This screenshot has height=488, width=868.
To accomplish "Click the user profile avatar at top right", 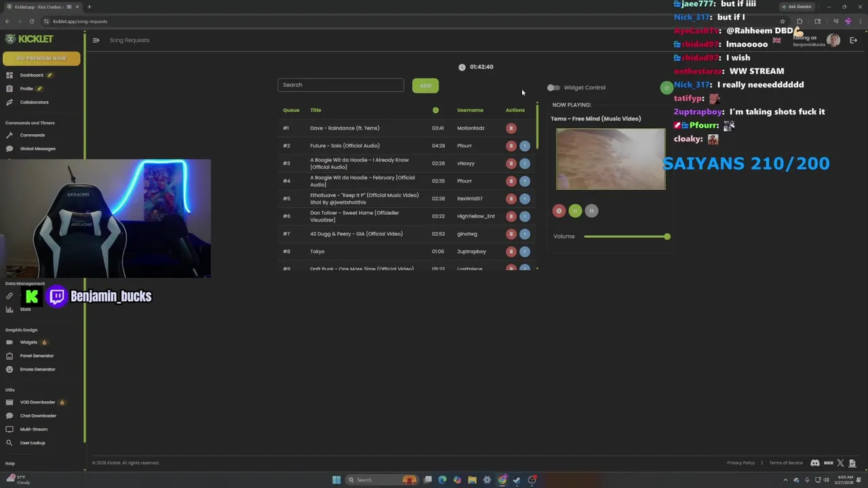I will point(833,40).
